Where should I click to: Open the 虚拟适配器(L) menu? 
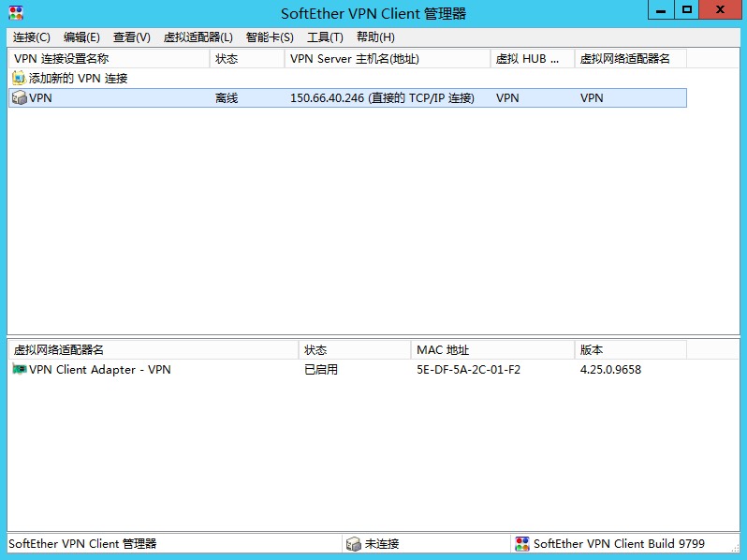[198, 37]
